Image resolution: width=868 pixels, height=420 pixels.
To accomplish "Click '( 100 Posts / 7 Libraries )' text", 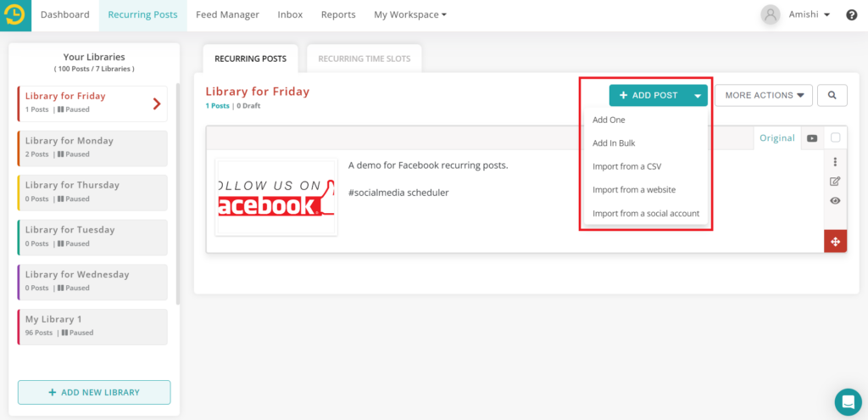I will [94, 70].
